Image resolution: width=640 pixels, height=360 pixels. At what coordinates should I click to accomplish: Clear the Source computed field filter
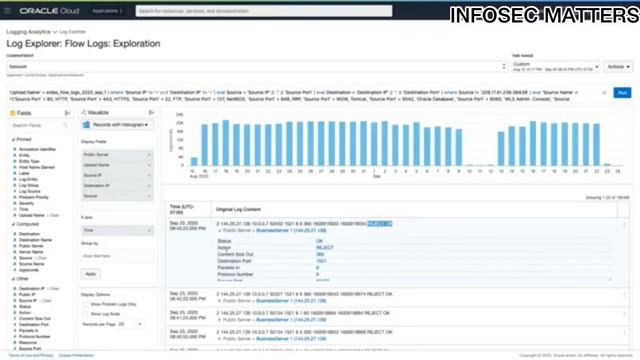pos(42,258)
